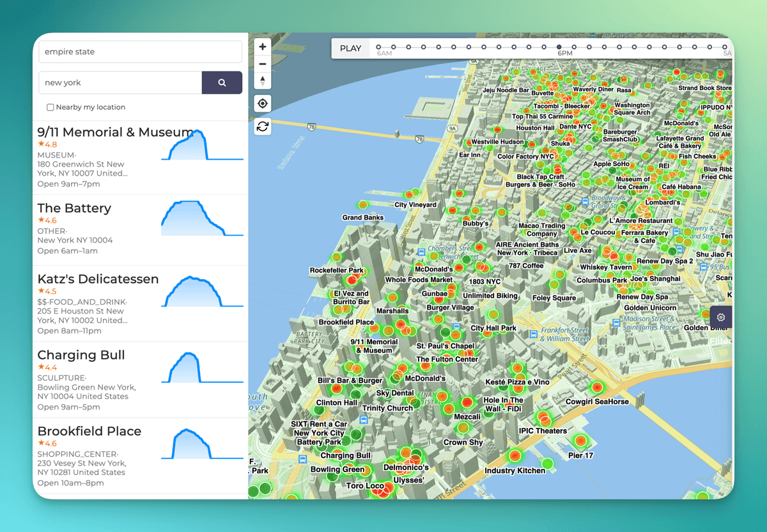The height and width of the screenshot is (532, 767).
Task: Open Katz's Delicatessen result
Action: (140, 304)
